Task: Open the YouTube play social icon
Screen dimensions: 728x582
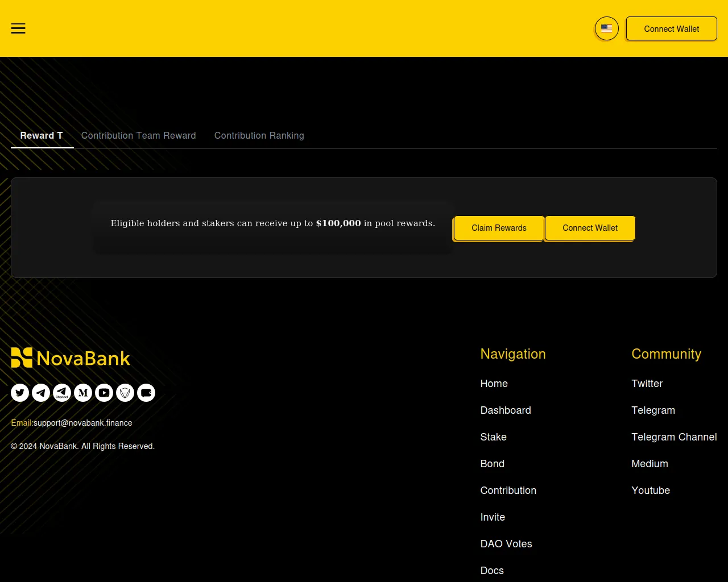Action: [104, 393]
